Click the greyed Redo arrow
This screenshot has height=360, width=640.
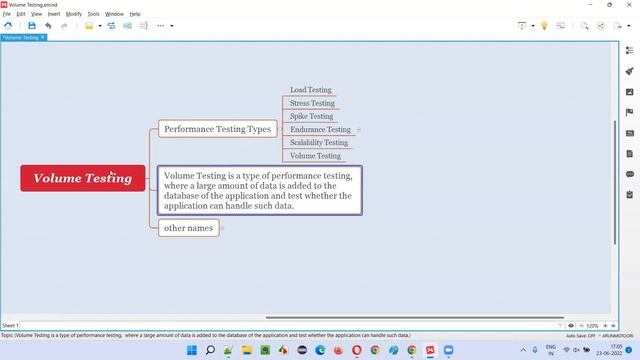pyautogui.click(x=64, y=26)
